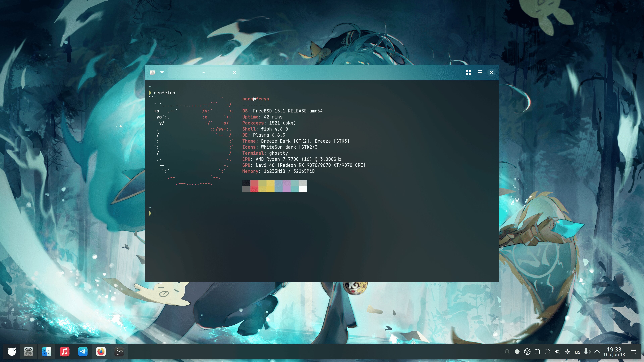Open System Settings from the taskbar
644x362 pixels.
click(29, 351)
